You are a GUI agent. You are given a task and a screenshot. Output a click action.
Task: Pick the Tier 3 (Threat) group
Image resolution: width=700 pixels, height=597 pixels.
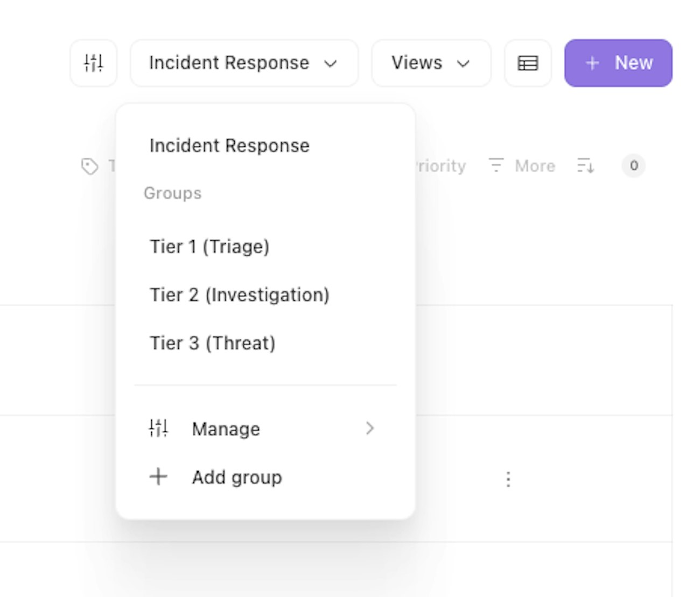point(213,343)
